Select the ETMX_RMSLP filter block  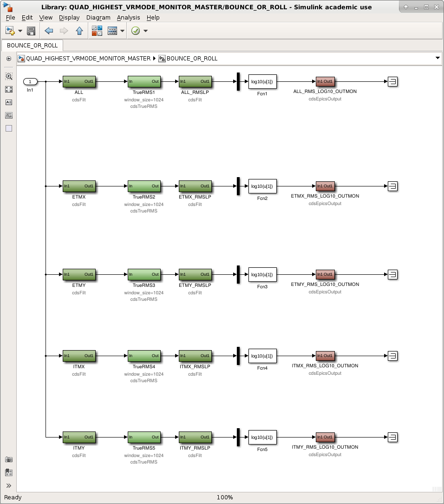pyautogui.click(x=195, y=186)
